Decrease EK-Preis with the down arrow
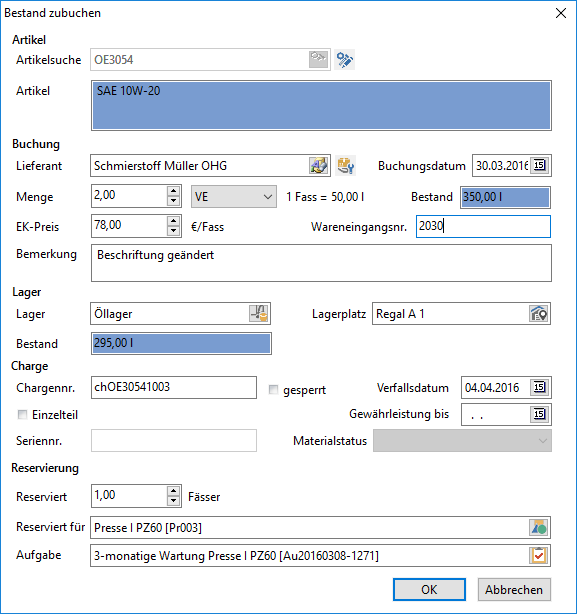This screenshot has height=614, width=577. pyautogui.click(x=173, y=231)
